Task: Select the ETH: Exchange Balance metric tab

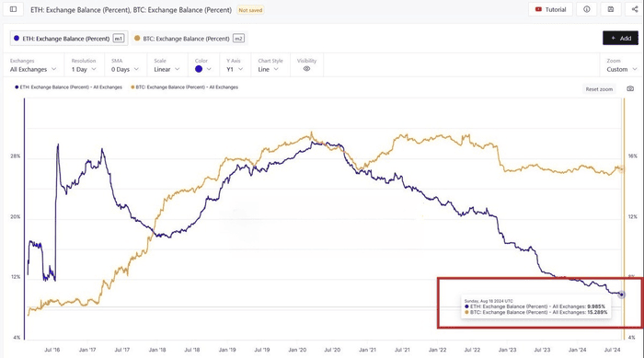Action: (69, 39)
